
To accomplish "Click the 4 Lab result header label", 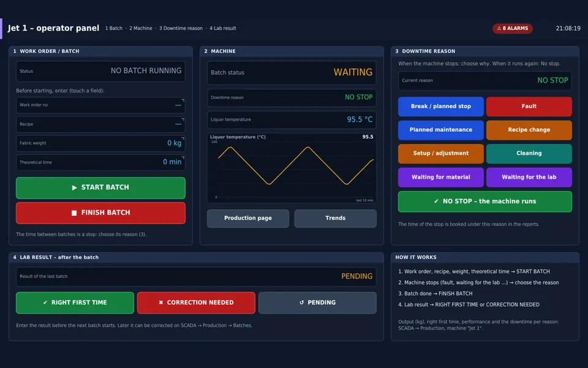I will point(223,29).
